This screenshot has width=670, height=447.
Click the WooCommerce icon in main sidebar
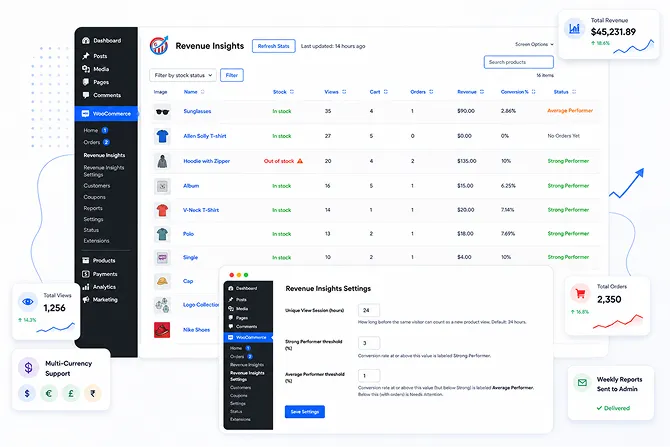[85, 114]
